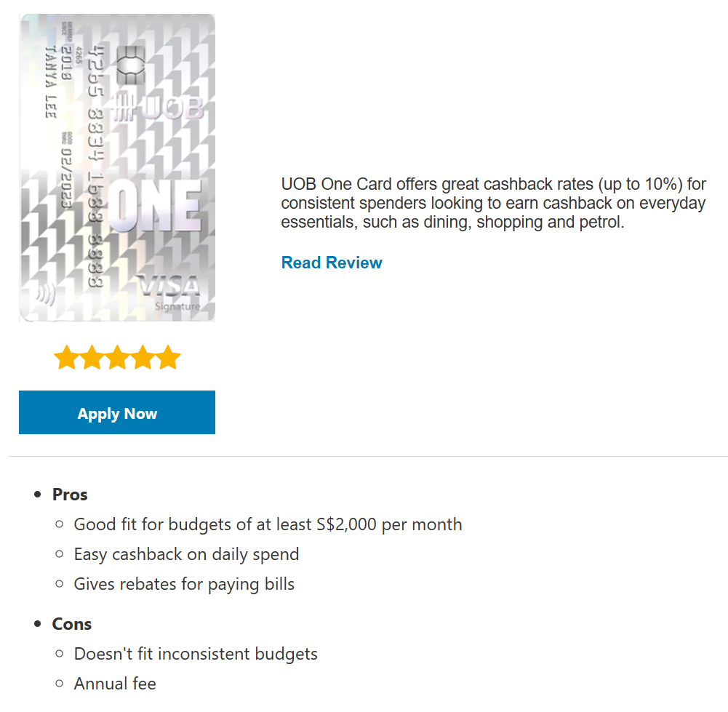Click the chip on the card image
Screen dimensions: 728x712
(128, 64)
